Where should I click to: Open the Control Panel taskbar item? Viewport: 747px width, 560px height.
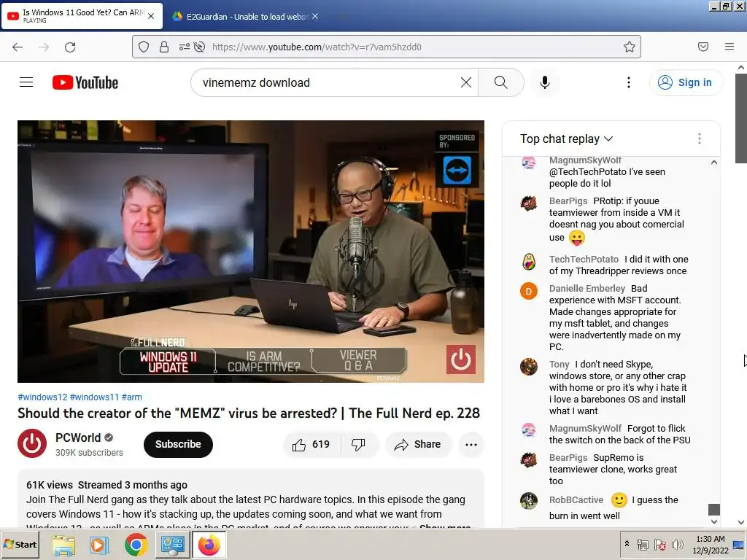(x=172, y=545)
